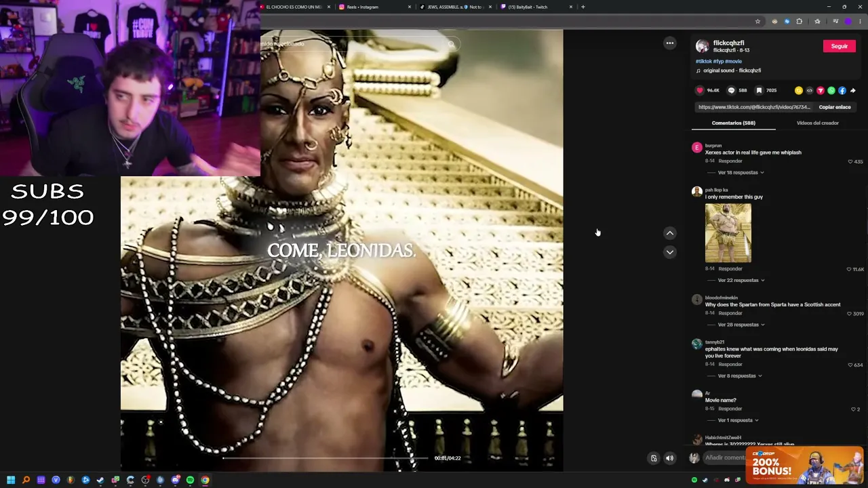The width and height of the screenshot is (868, 488).
Task: Select the Videos del creador tab
Action: pyautogui.click(x=818, y=123)
